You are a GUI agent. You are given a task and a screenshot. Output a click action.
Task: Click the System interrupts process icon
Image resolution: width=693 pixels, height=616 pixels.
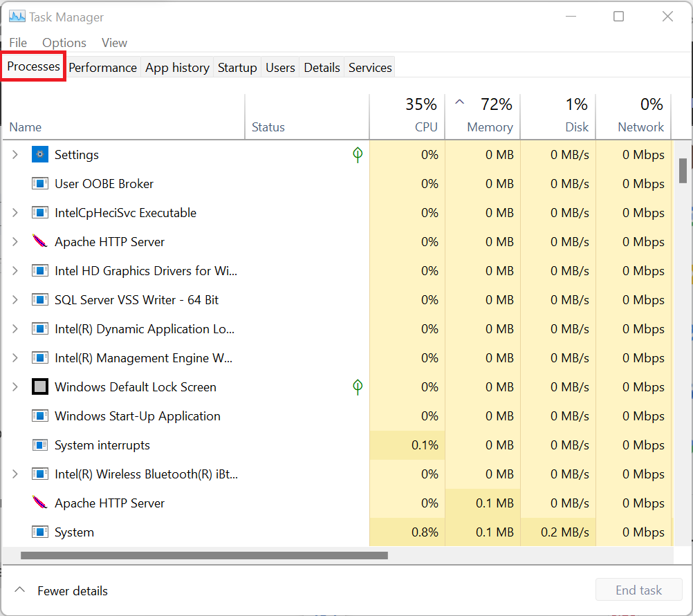[x=40, y=445]
